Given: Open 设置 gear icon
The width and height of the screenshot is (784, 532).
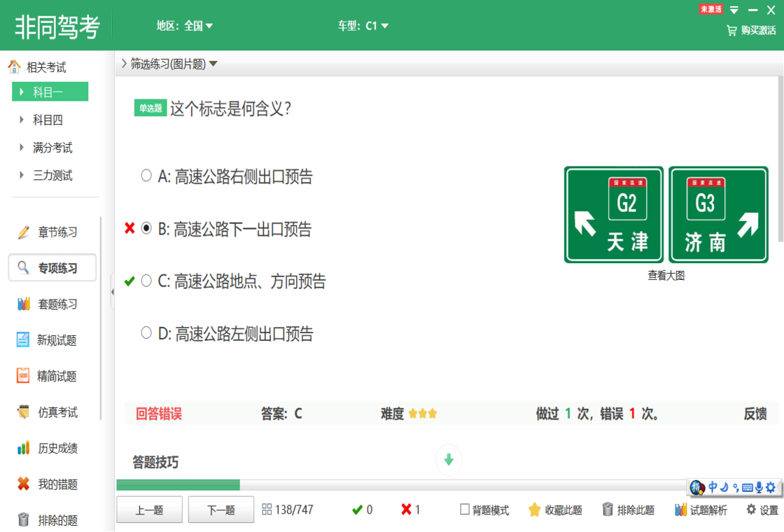Looking at the screenshot, I should click(x=751, y=510).
